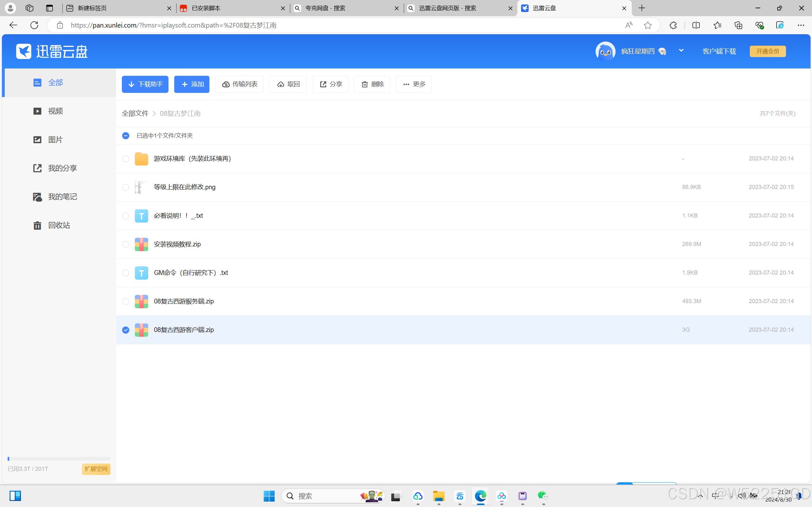This screenshot has width=812, height=507.
Task: Select the 08复古西游服务端.zip checkbox
Action: 125,302
